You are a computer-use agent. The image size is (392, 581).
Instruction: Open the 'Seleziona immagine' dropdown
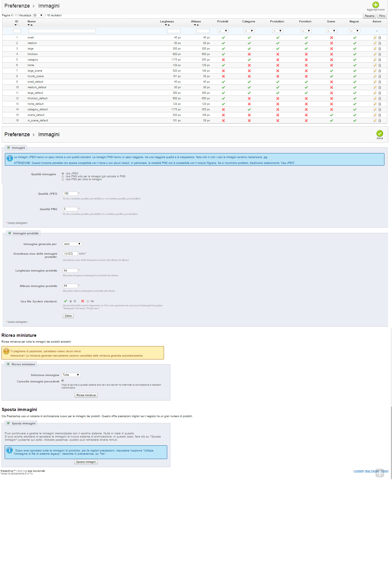point(71,375)
